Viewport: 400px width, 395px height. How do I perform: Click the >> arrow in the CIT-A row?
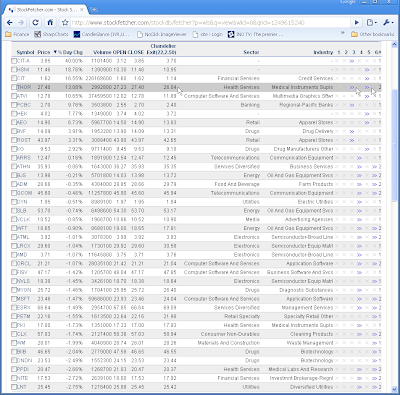point(352,61)
